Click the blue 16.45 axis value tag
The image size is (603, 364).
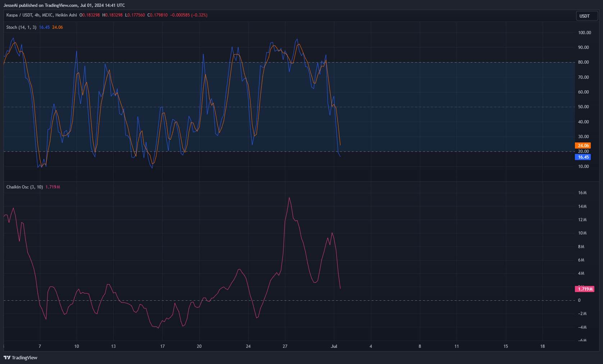pyautogui.click(x=583, y=157)
